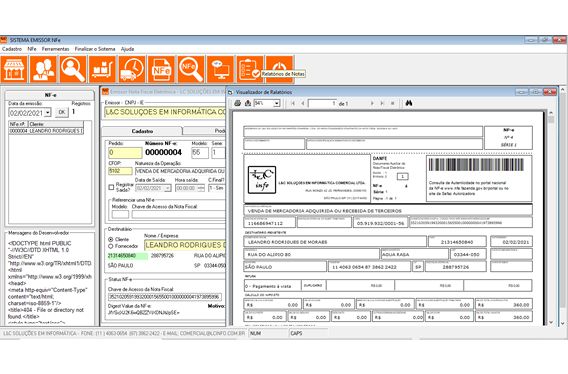Click the NFe document emission icon
The height and width of the screenshot is (374, 568).
pos(161,69)
